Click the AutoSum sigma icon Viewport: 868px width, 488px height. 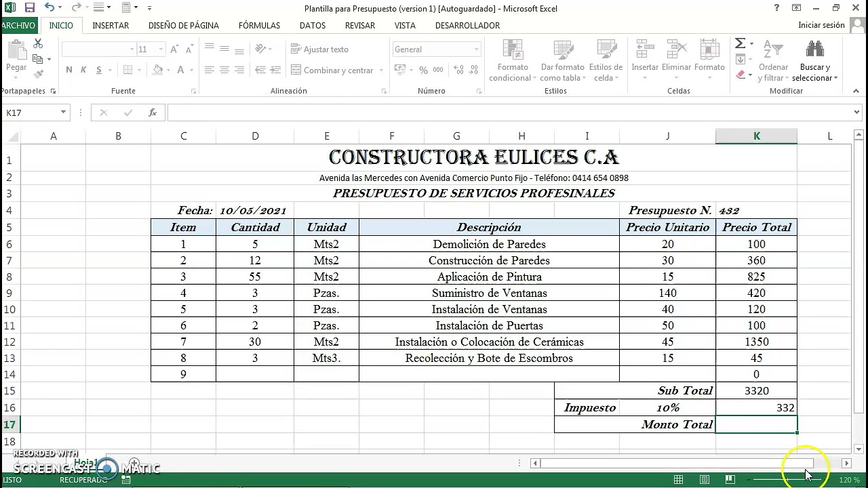pyautogui.click(x=740, y=43)
